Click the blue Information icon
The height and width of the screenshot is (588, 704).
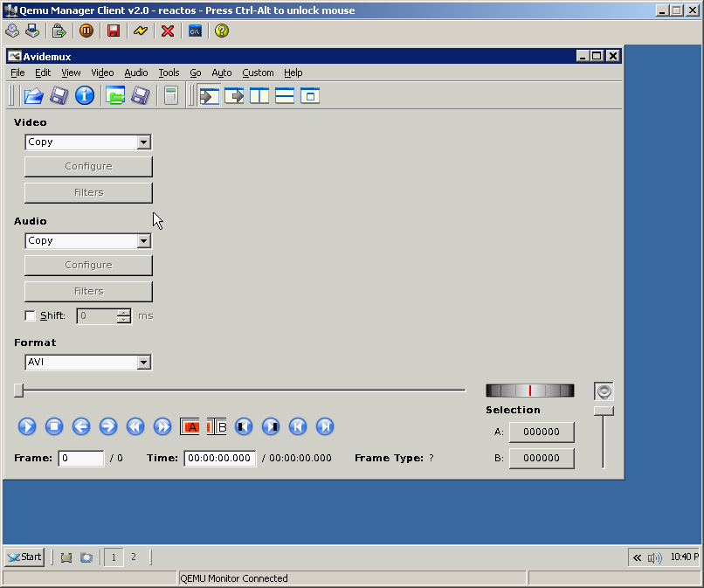click(84, 96)
